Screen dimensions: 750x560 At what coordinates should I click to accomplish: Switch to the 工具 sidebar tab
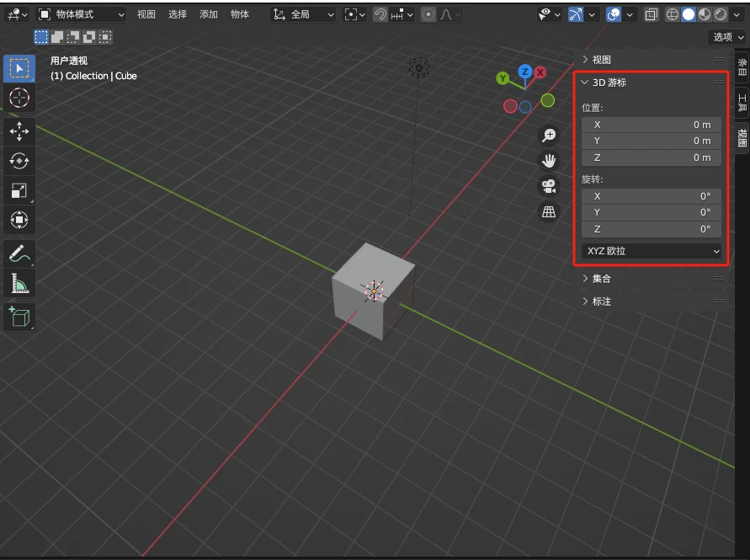click(742, 103)
